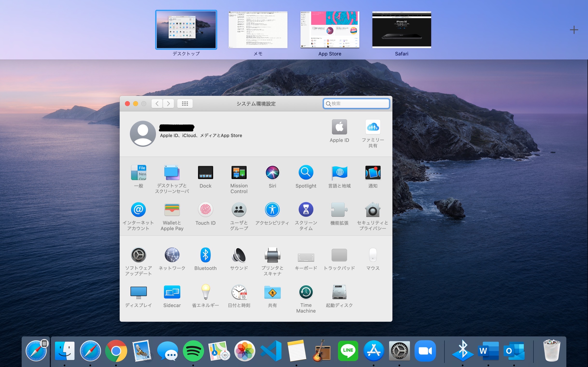This screenshot has width=588, height=367.
Task: Open Time Machine preferences
Action: point(306,292)
